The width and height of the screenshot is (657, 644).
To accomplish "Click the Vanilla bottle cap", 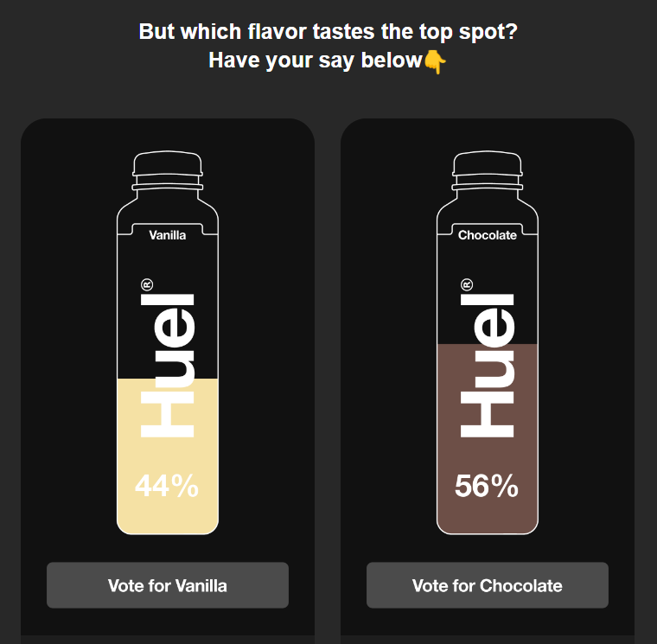I will (x=168, y=163).
